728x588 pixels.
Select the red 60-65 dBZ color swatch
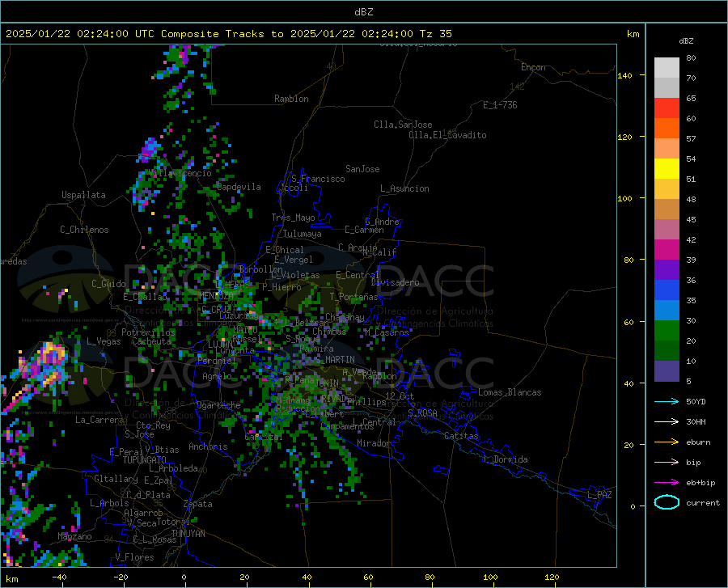(x=667, y=108)
